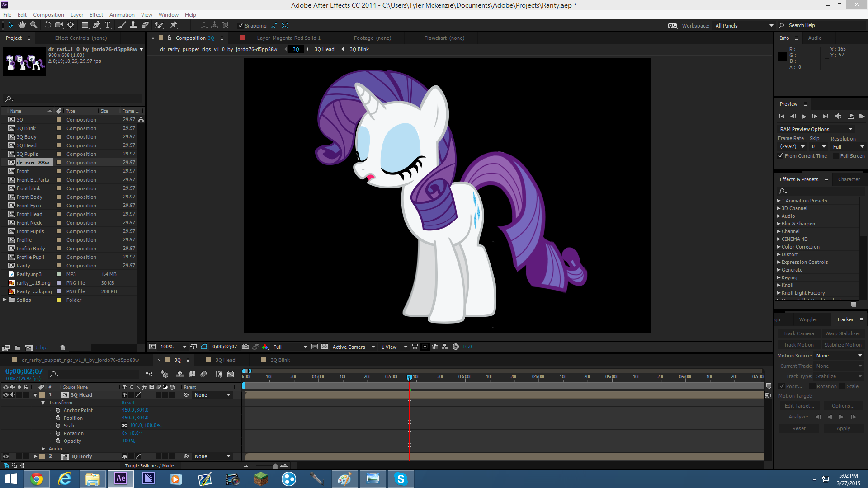The image size is (868, 488).
Task: Take a snapshot with the camera icon
Action: (245, 347)
